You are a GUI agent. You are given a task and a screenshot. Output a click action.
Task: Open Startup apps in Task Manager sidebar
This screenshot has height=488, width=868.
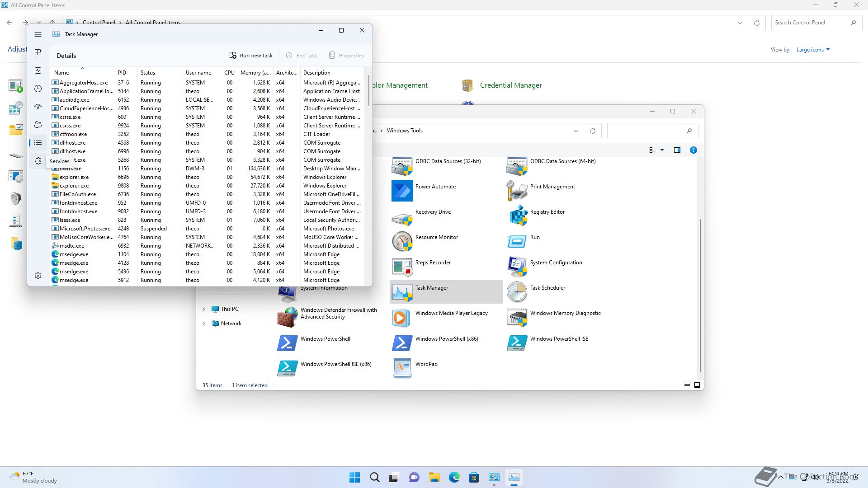click(38, 107)
